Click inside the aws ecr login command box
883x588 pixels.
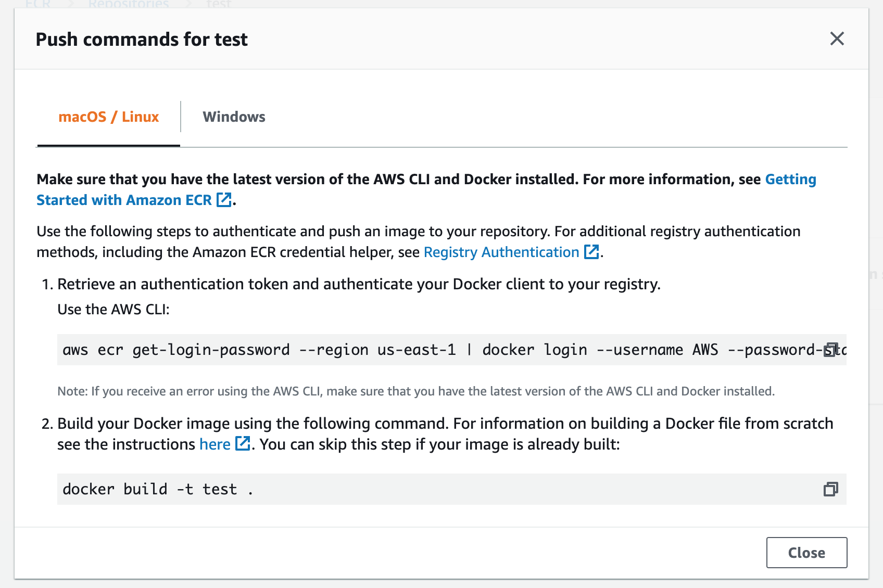pyautogui.click(x=417, y=350)
